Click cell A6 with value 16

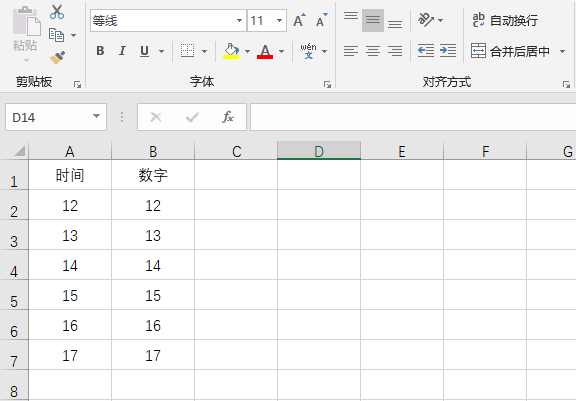70,325
